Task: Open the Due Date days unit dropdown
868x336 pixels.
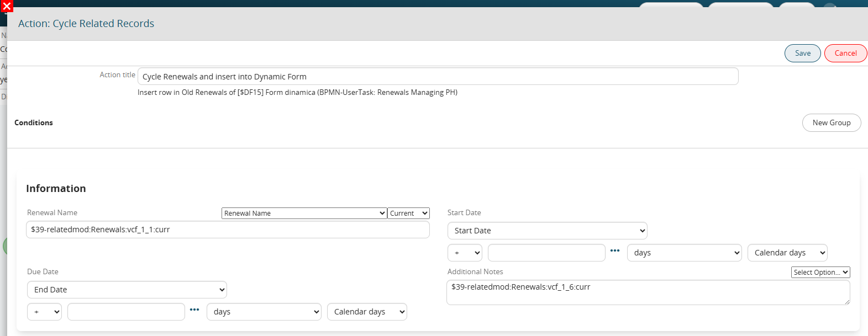Action: [264, 312]
